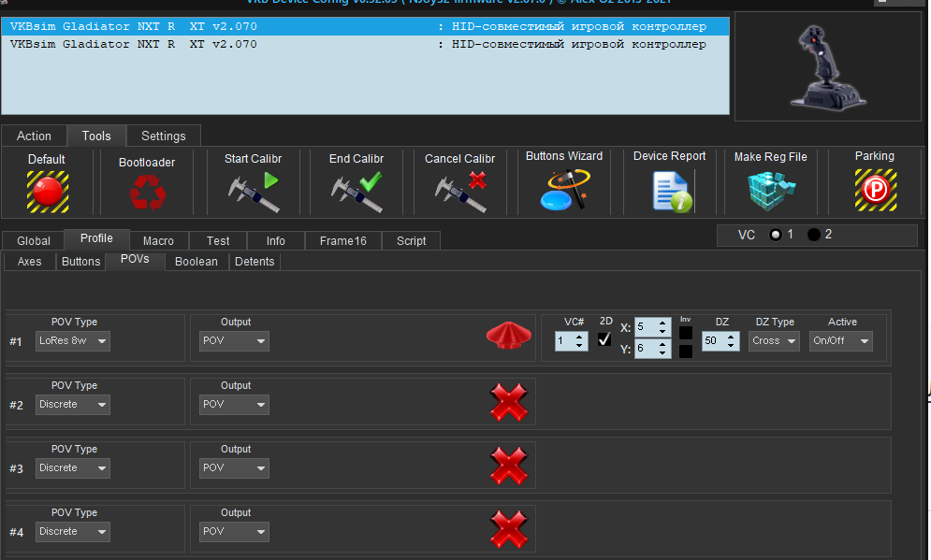Click the X axis number field

click(652, 327)
